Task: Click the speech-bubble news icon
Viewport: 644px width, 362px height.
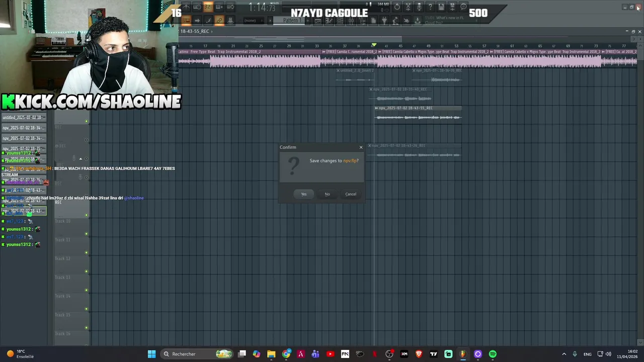Action: click(x=463, y=7)
